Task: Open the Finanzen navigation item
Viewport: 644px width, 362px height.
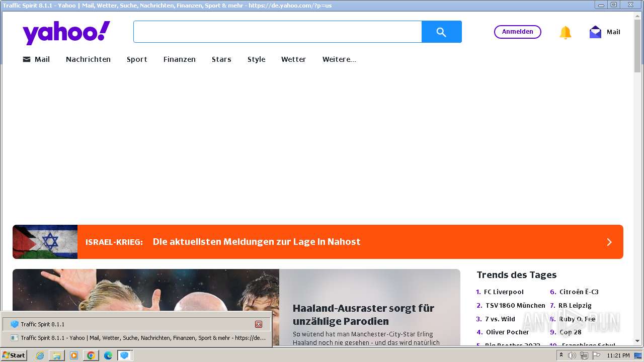Action: [x=180, y=59]
